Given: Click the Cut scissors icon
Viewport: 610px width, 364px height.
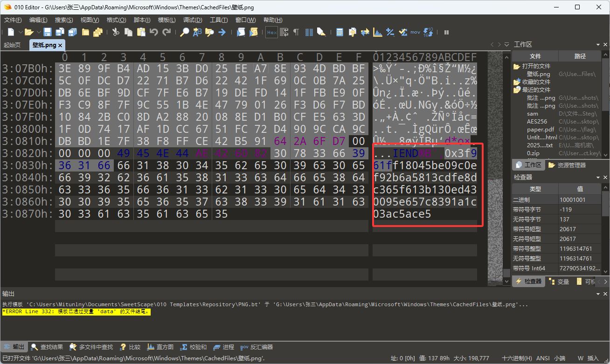Looking at the screenshot, I should (x=116, y=32).
